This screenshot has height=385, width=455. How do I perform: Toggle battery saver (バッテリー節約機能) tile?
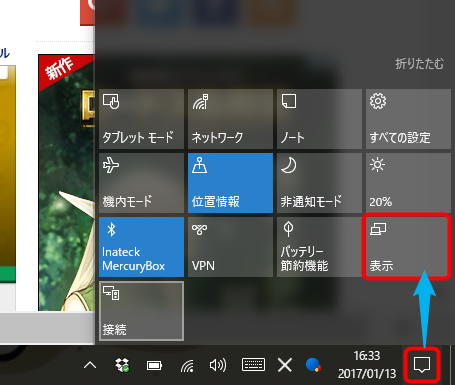(x=319, y=247)
